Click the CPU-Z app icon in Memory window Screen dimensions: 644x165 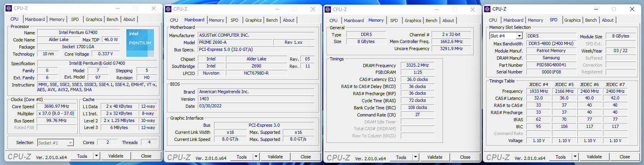tap(328, 9)
